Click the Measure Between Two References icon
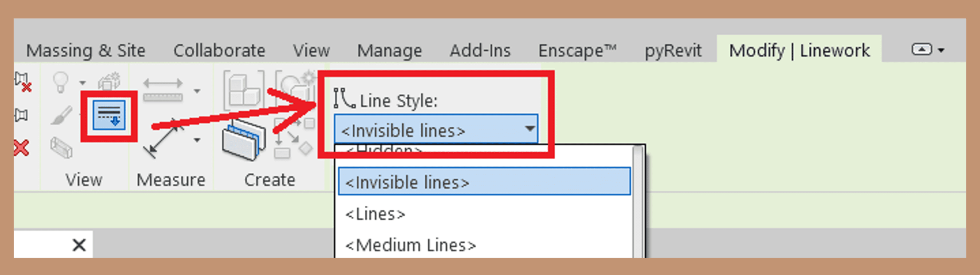Viewport: 980px width, 275px height. point(163,90)
